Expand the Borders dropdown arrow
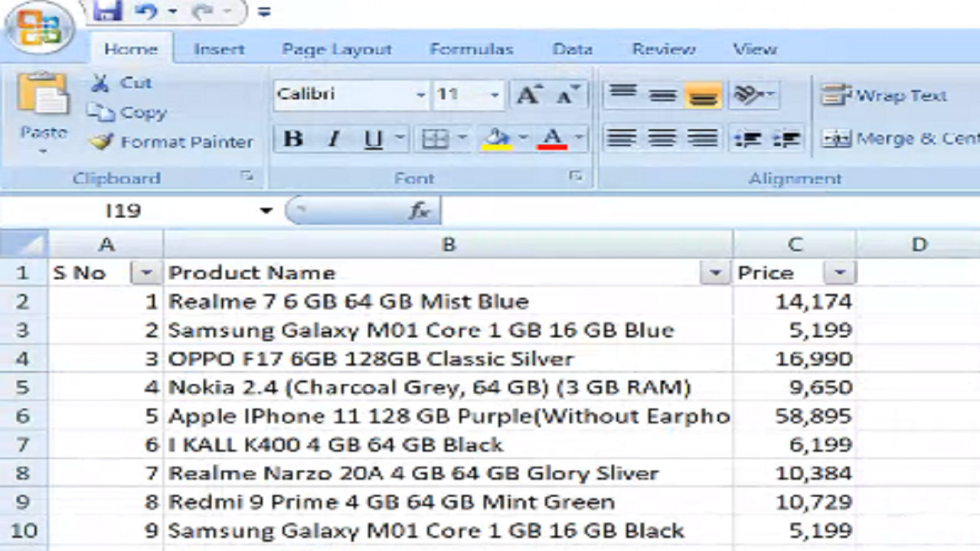Viewport: 980px width, 551px height. click(462, 139)
